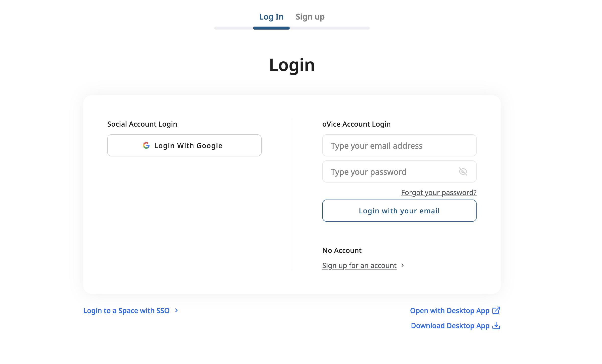
Task: Click the Download Desktop App link
Action: pos(450,325)
